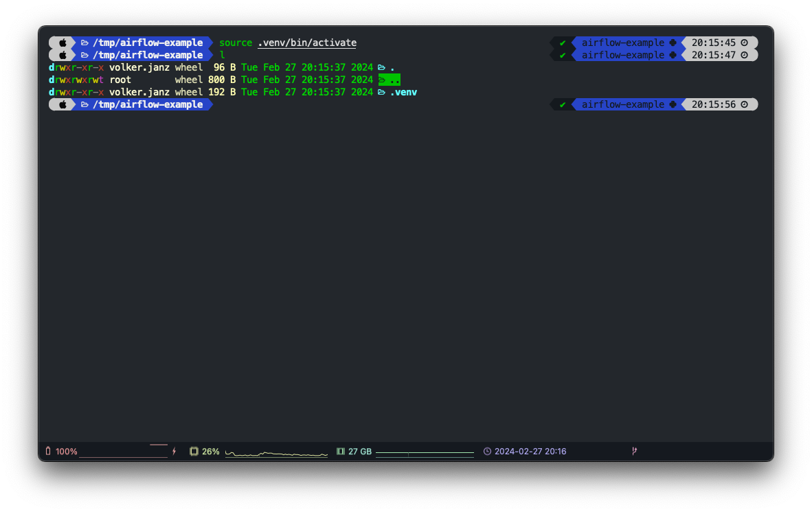This screenshot has height=512, width=812.
Task: Click the 'source' command text
Action: [x=236, y=43]
